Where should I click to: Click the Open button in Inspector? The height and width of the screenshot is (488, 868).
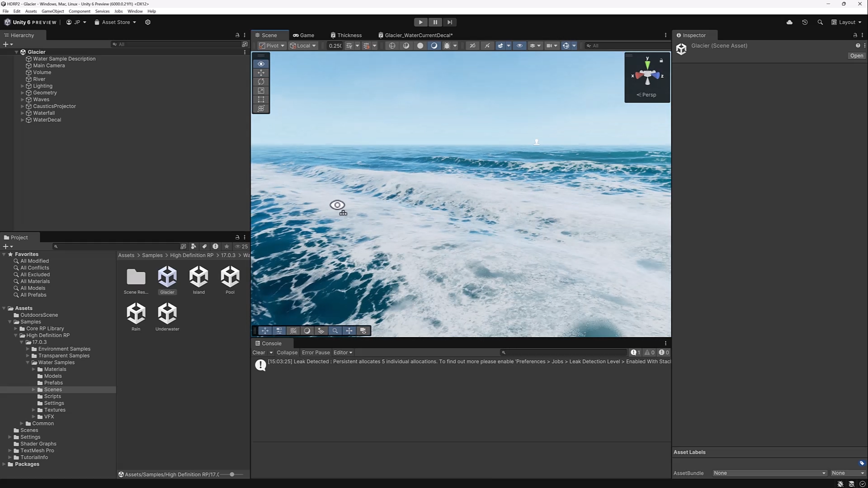coord(856,56)
